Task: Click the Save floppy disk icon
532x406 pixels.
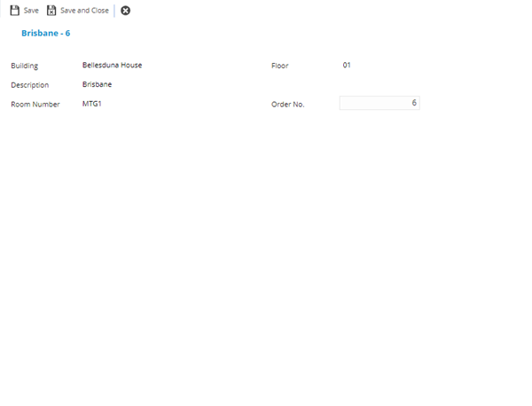Action: pyautogui.click(x=14, y=11)
